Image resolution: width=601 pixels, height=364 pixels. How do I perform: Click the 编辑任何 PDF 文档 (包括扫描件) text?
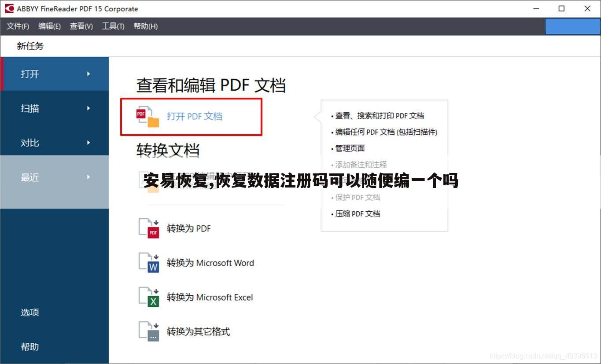coord(386,132)
